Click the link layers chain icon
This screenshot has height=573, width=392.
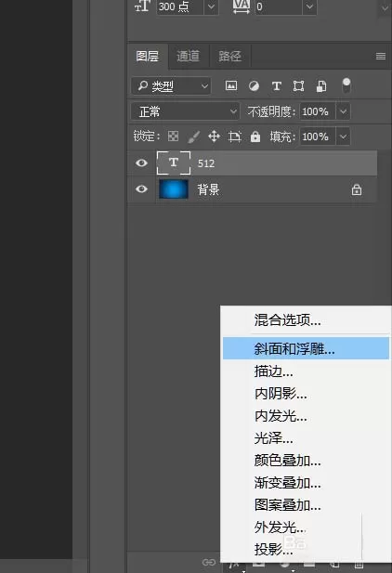coord(209,562)
